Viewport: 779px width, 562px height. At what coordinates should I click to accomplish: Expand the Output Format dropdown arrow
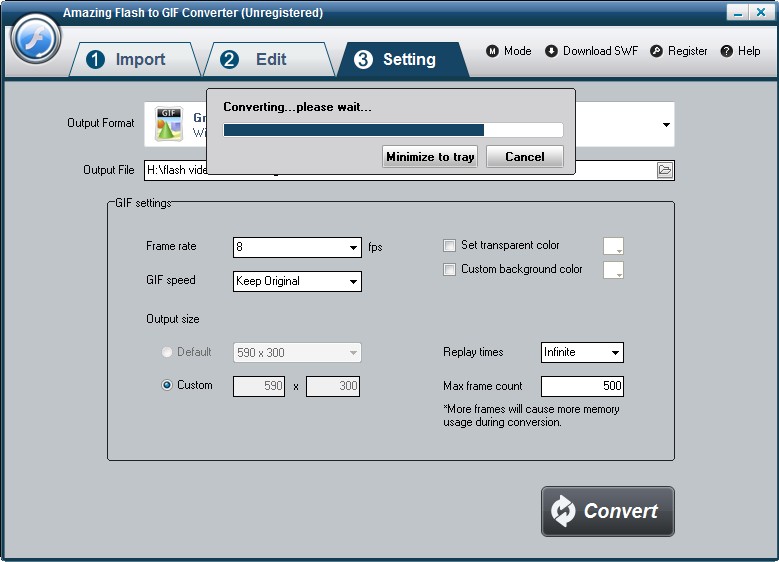pyautogui.click(x=666, y=124)
